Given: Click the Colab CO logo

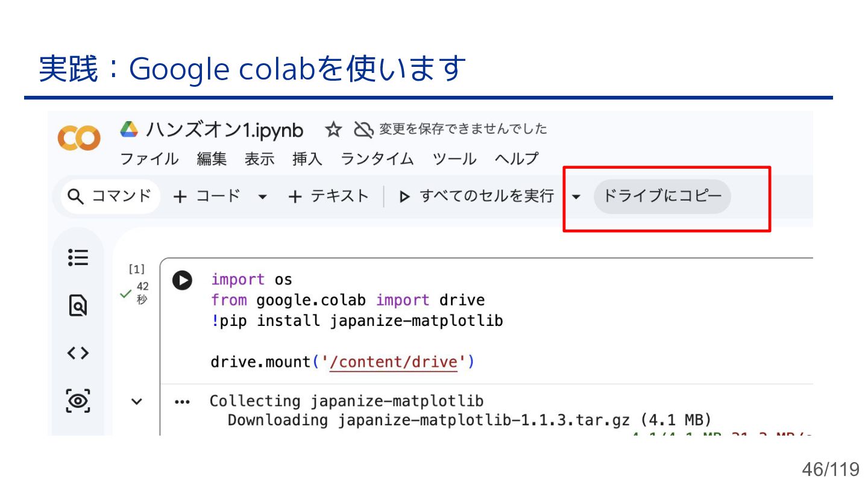Looking at the screenshot, I should point(79,139).
